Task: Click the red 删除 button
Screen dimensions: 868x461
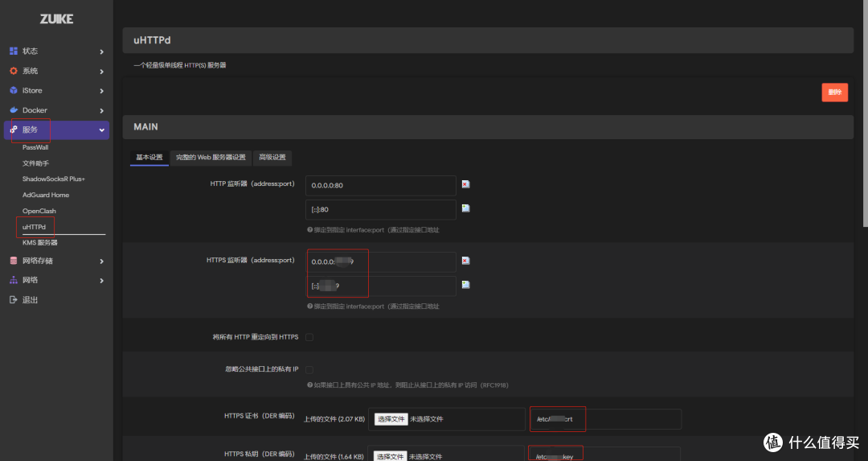Action: [835, 93]
